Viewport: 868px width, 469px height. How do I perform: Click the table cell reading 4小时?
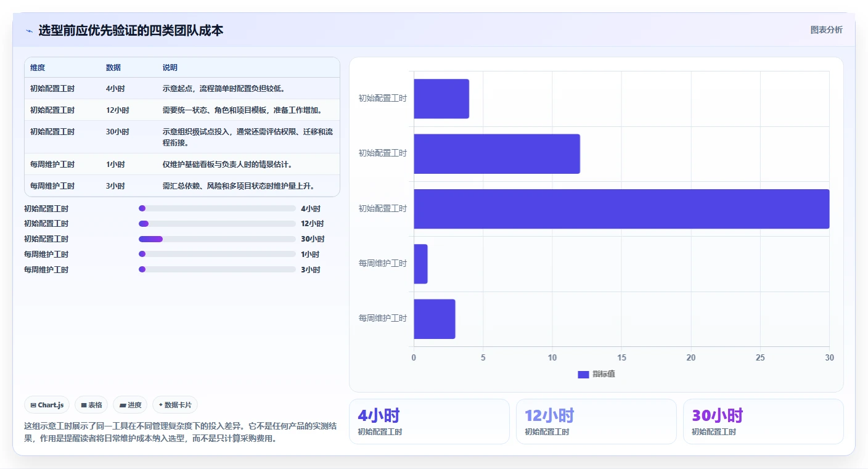(115, 88)
